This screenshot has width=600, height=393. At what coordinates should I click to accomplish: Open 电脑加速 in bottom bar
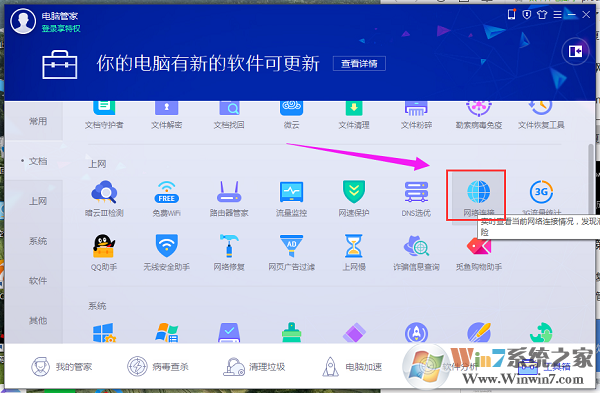coord(352,367)
